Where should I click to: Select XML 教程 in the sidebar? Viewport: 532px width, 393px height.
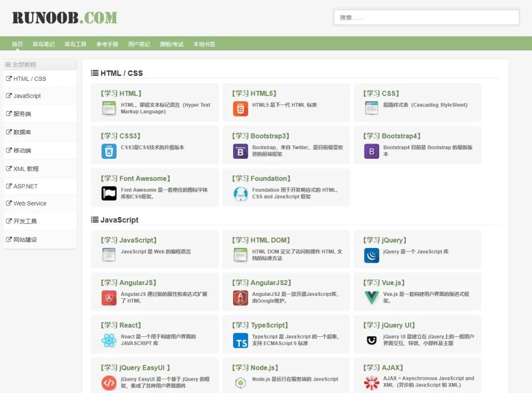(x=40, y=169)
